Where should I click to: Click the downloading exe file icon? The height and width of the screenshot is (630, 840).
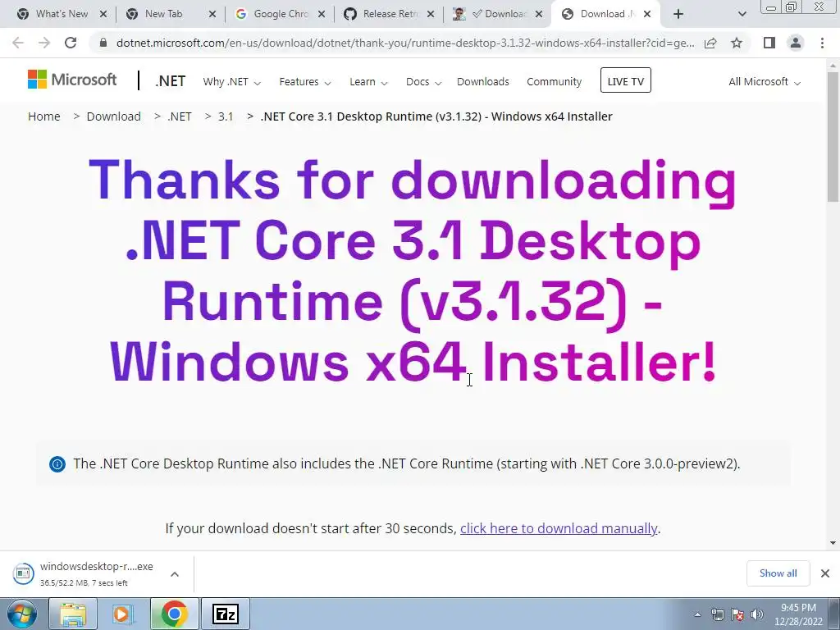[x=23, y=573]
